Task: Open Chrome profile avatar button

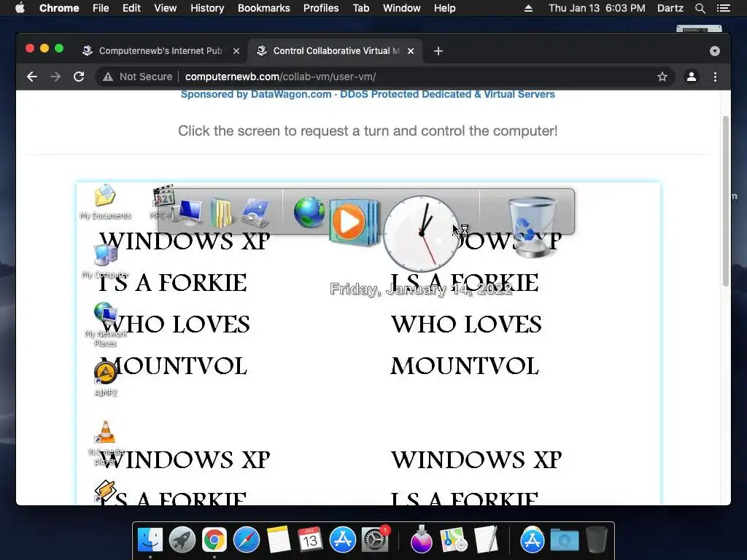Action: tap(692, 77)
